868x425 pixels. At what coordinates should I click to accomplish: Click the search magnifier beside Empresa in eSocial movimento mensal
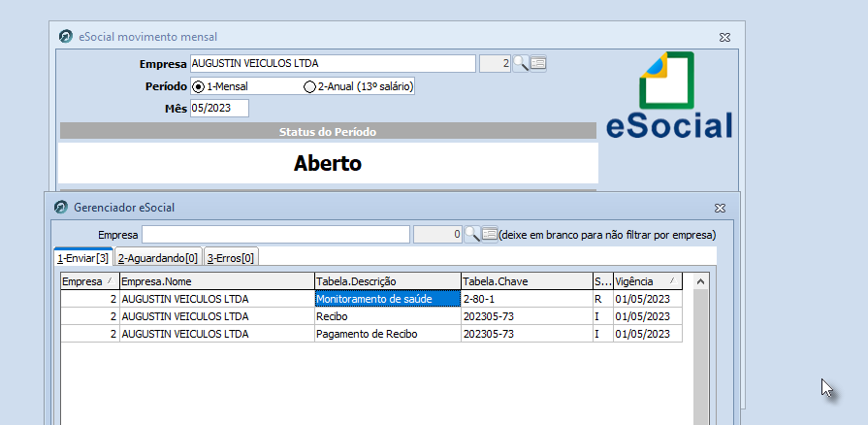[521, 63]
